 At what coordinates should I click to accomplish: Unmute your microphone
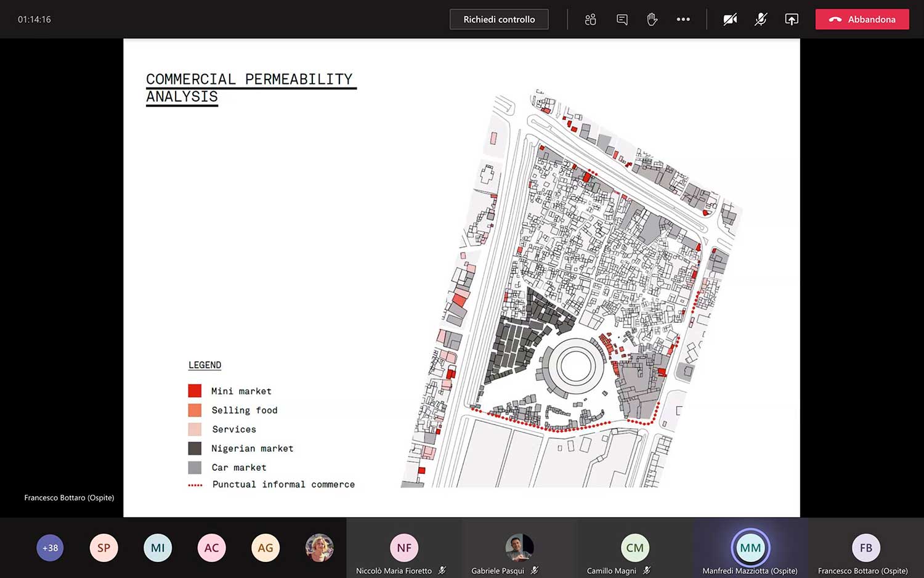click(761, 19)
